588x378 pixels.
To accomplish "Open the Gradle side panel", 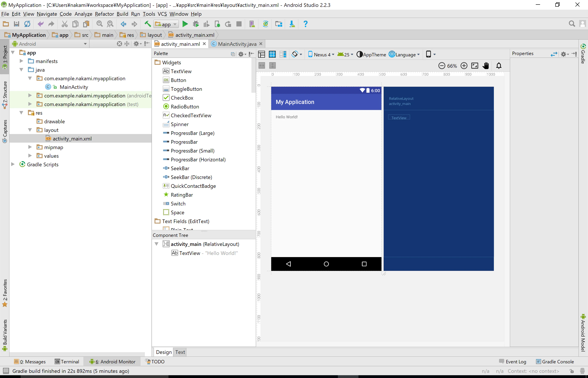I will 583,53.
